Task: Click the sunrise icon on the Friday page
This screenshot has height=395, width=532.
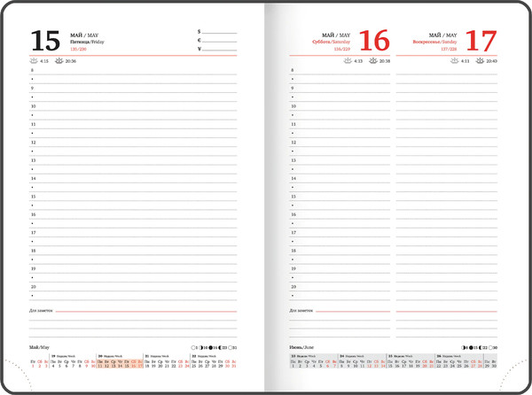Action: coord(34,62)
